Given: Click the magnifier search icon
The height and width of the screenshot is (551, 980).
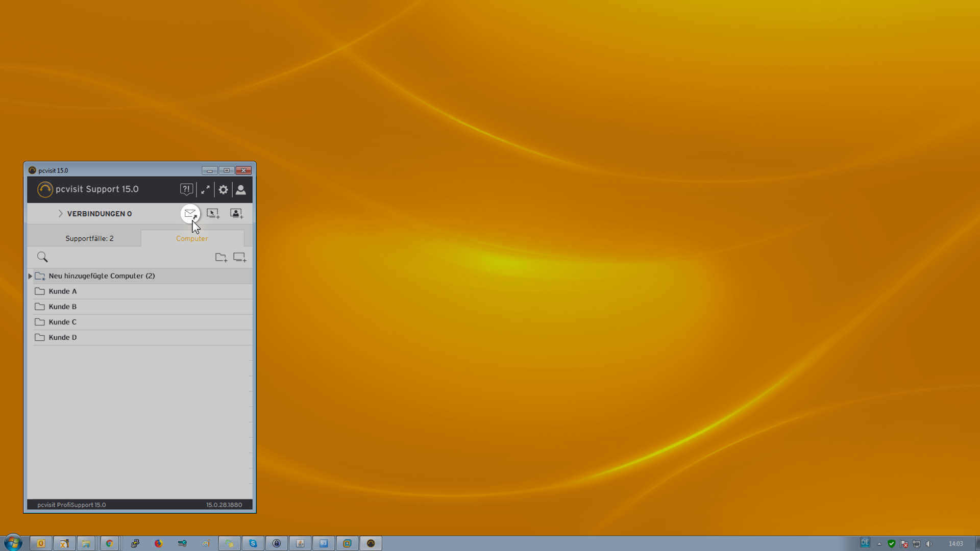Looking at the screenshot, I should 42,257.
